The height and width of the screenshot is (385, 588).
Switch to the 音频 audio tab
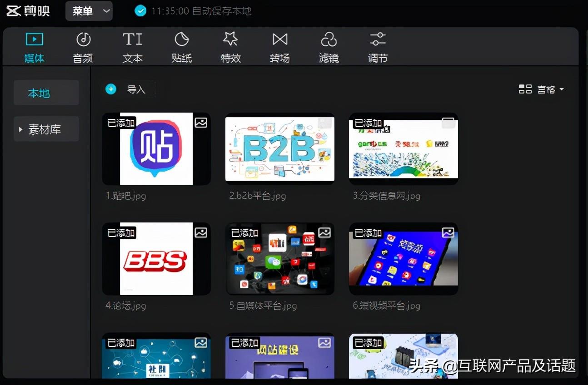click(83, 48)
